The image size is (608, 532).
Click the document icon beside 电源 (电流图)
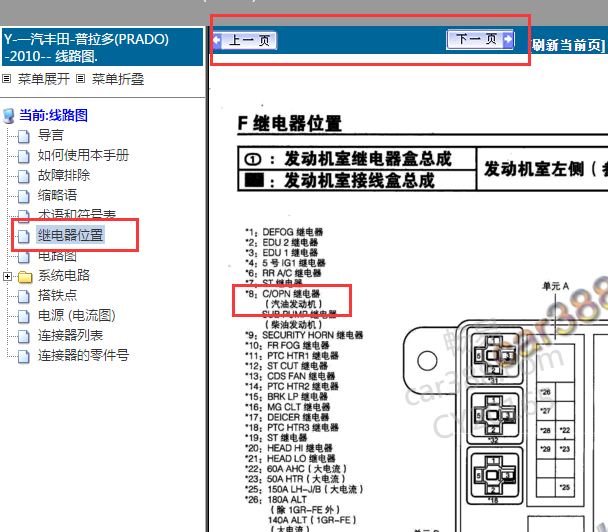tap(24, 316)
